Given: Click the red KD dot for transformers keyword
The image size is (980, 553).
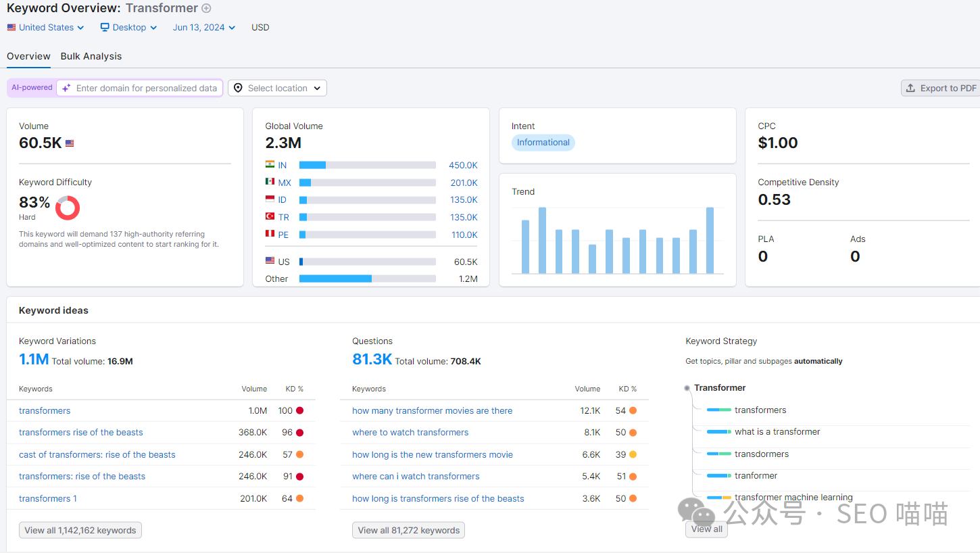Looking at the screenshot, I should (x=299, y=410).
